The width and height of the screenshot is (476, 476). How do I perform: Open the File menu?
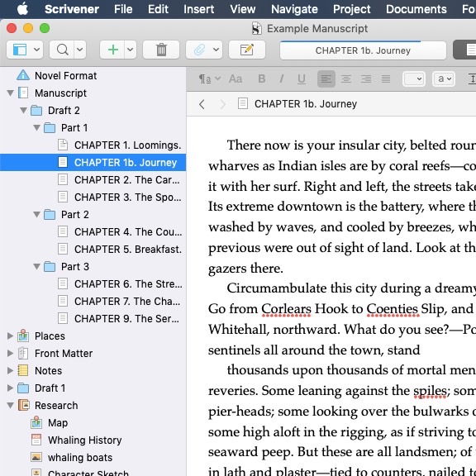(x=123, y=9)
